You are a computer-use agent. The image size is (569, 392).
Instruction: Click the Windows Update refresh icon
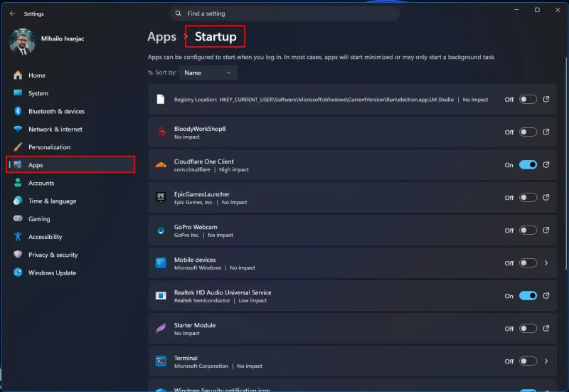18,272
